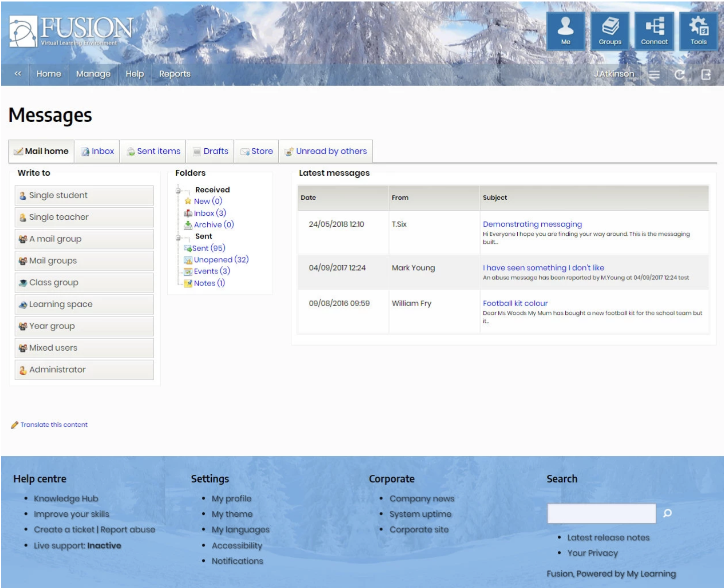The image size is (724, 588).
Task: Click the Translate this content link
Action: (x=54, y=425)
